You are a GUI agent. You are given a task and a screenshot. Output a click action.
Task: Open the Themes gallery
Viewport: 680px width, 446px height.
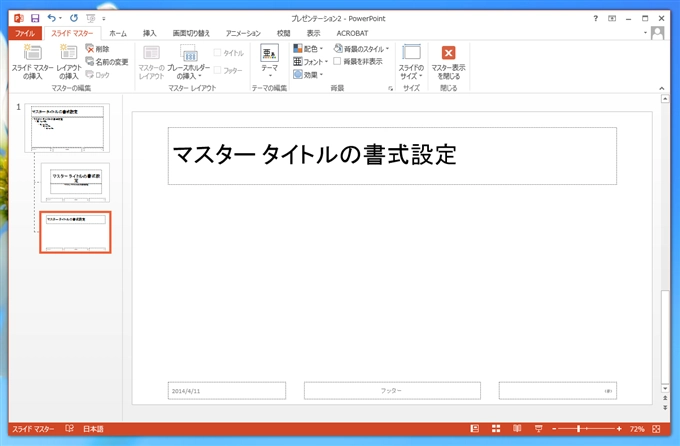269,61
